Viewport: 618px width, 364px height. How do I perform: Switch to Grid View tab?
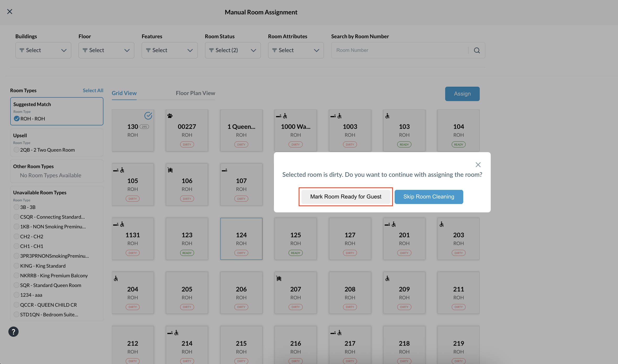pos(124,93)
